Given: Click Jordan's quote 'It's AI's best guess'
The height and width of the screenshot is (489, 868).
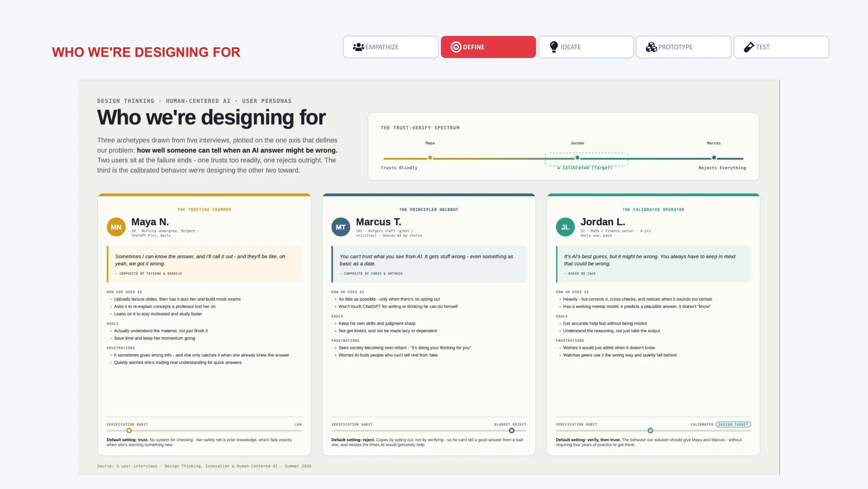Looking at the screenshot, I should pyautogui.click(x=650, y=260).
